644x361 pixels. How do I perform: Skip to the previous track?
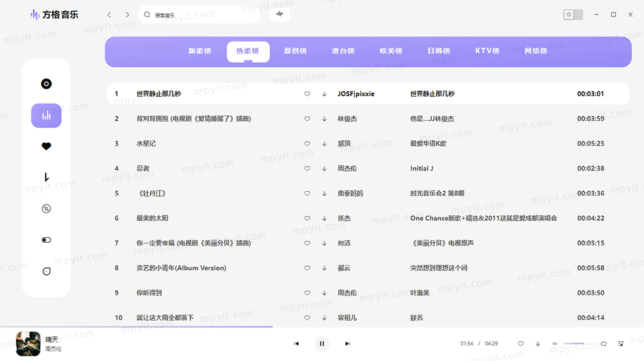[296, 344]
